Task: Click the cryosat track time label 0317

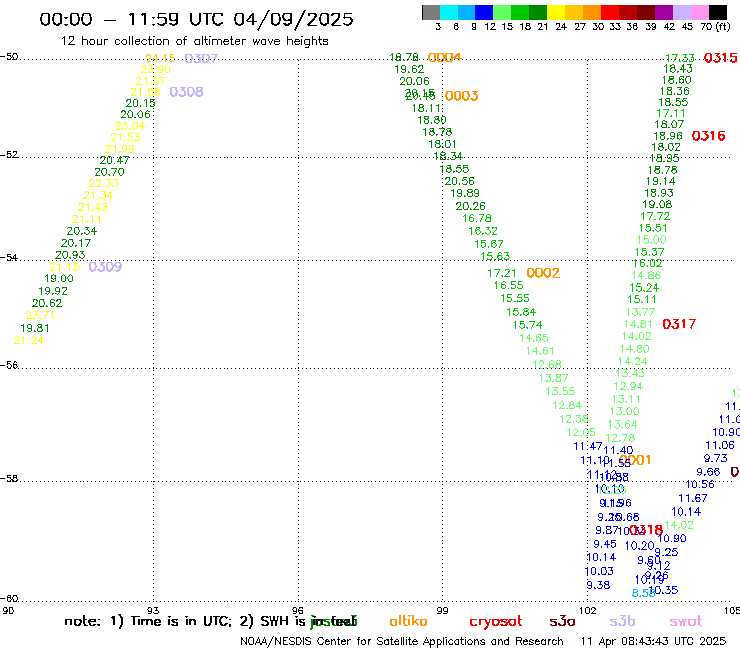Action: pos(679,324)
